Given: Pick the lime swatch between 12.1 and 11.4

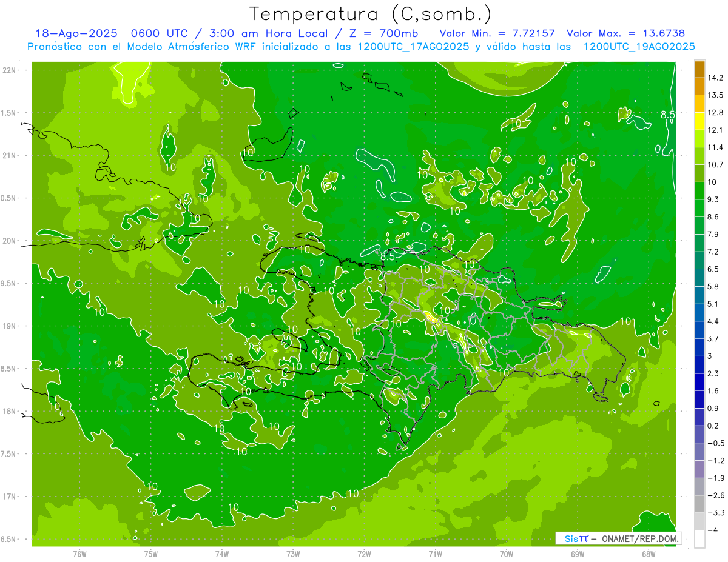Looking at the screenshot, I should [699, 138].
